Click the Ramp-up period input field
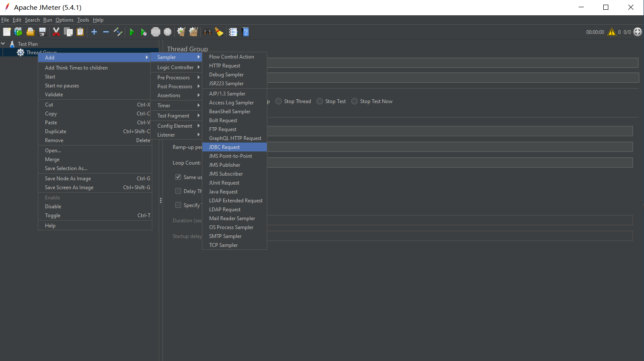The height and width of the screenshot is (361, 644). tap(450, 147)
